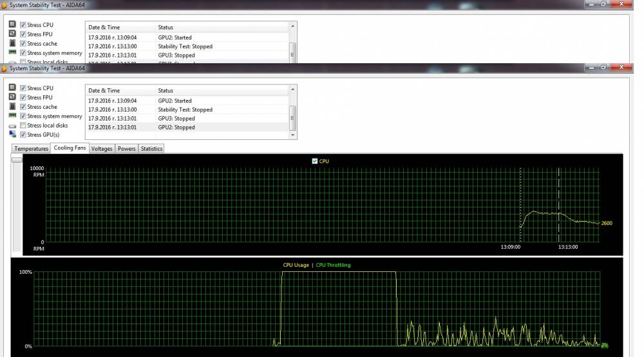This screenshot has width=644, height=357.
Task: Enable the Stress local disks checkbox
Action: coord(23,125)
